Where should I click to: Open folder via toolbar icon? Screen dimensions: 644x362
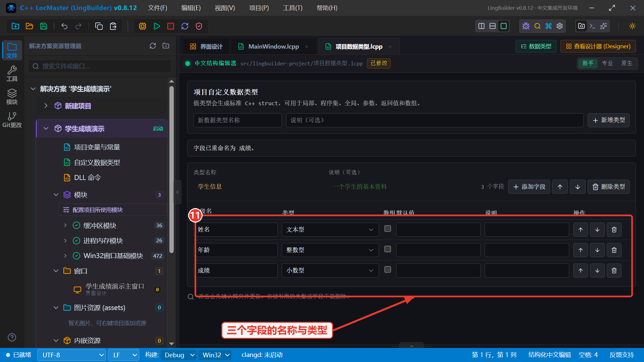30,26
